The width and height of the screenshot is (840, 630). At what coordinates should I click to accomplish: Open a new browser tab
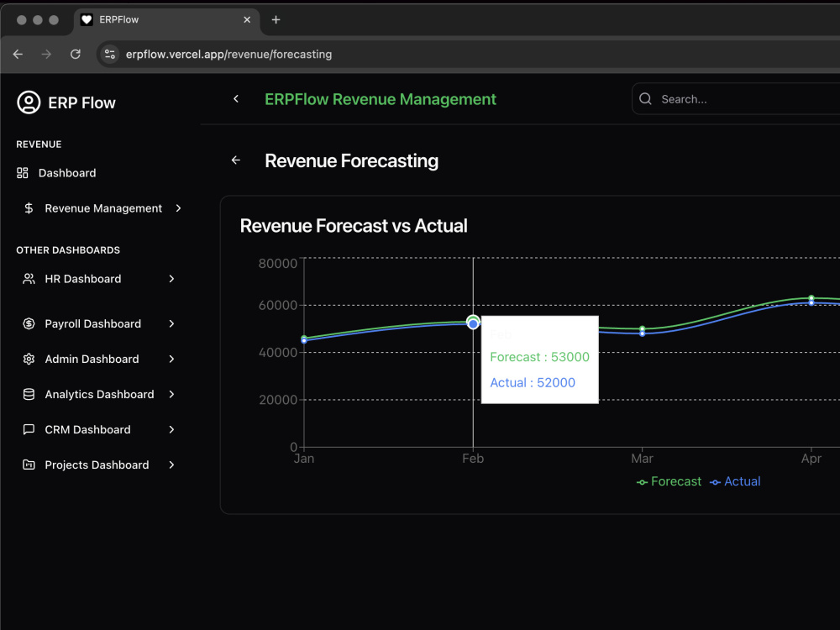pyautogui.click(x=276, y=20)
